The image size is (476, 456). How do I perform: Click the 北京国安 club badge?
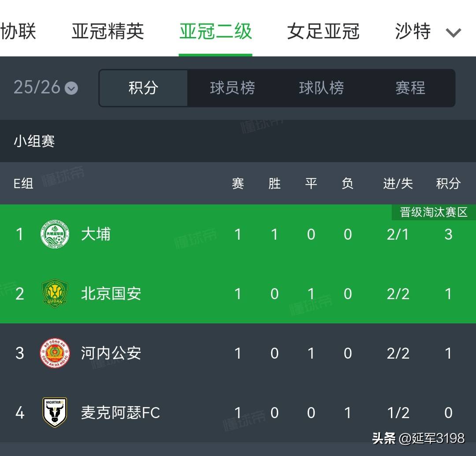55,294
